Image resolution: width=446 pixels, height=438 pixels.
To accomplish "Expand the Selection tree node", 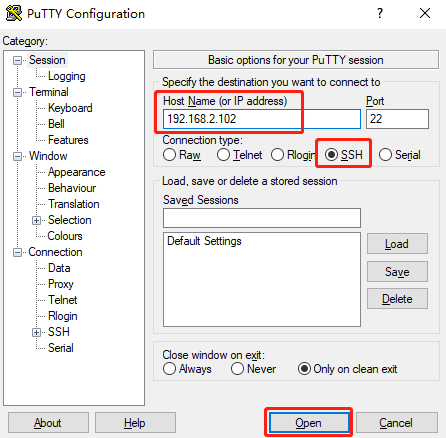I will 36,220.
